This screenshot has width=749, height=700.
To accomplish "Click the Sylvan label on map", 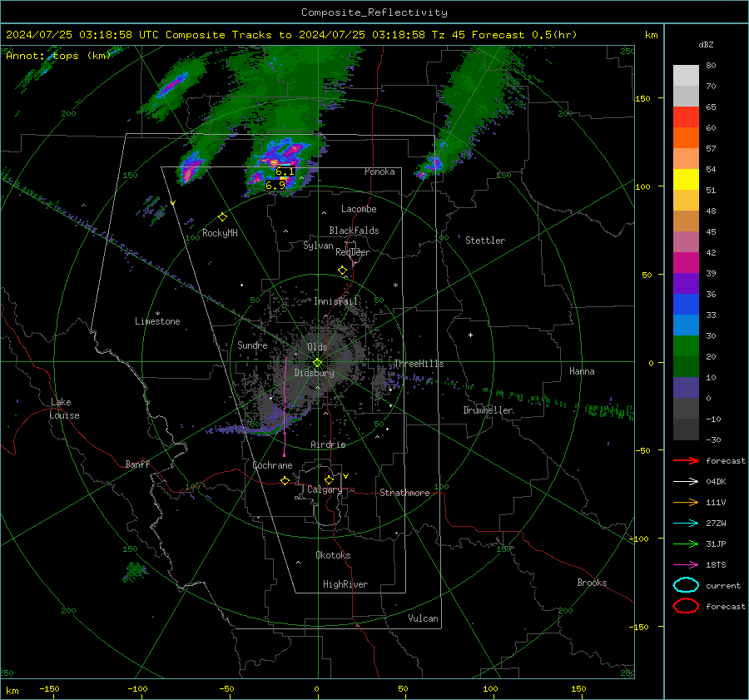I will pyautogui.click(x=318, y=246).
